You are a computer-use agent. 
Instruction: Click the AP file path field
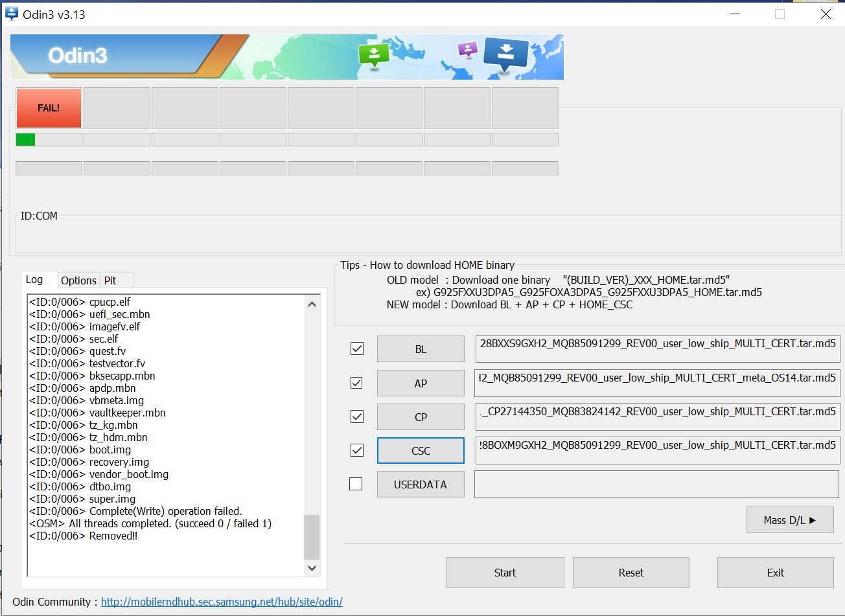click(657, 383)
